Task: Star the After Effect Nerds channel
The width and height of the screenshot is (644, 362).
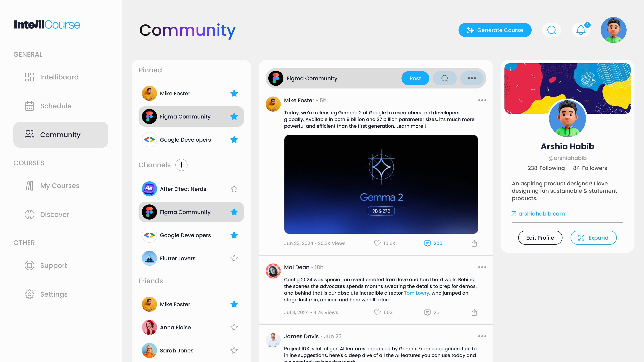Action: click(234, 189)
